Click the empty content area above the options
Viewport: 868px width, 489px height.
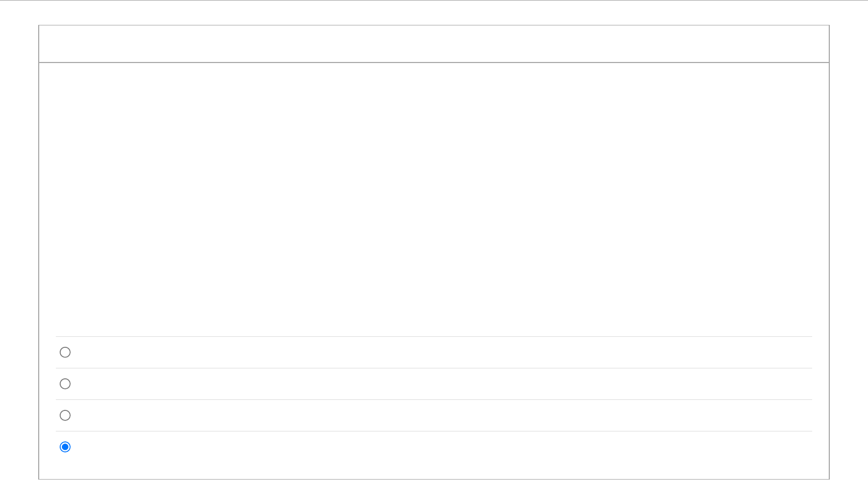[x=434, y=200]
